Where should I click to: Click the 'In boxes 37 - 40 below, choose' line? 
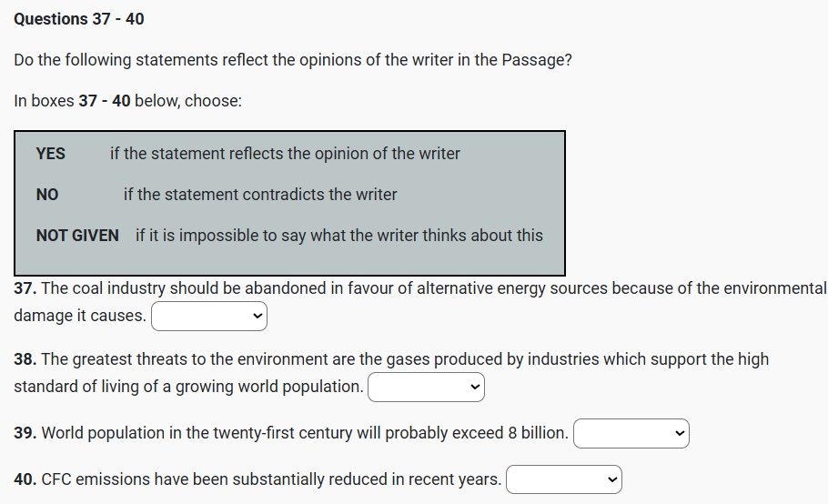pos(127,101)
